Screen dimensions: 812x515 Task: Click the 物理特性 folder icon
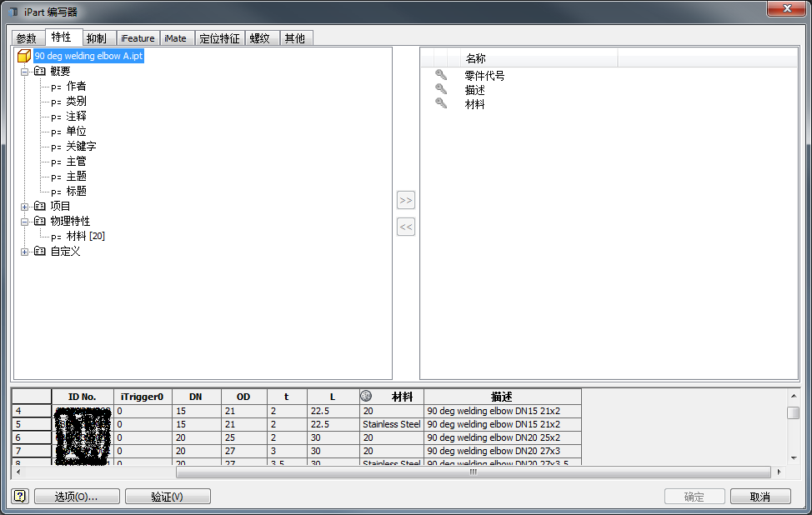click(x=40, y=222)
